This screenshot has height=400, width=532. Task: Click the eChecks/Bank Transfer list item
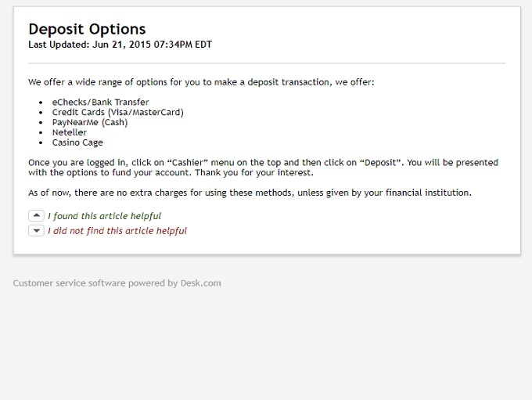point(100,103)
